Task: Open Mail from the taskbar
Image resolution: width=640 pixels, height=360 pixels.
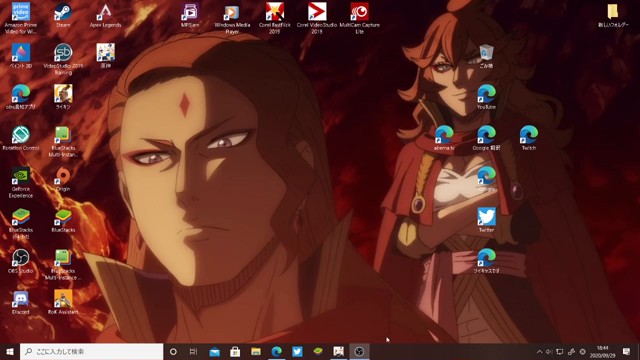Action: coord(215,351)
